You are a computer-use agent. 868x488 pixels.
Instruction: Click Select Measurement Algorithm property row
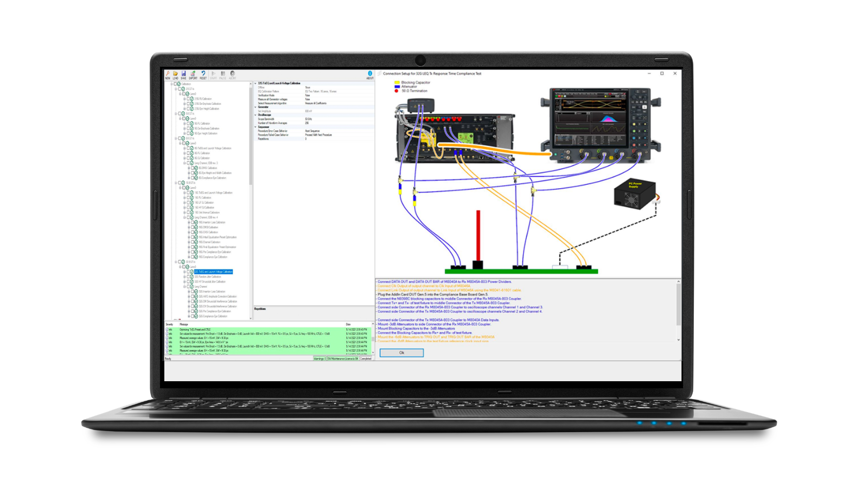(314, 103)
